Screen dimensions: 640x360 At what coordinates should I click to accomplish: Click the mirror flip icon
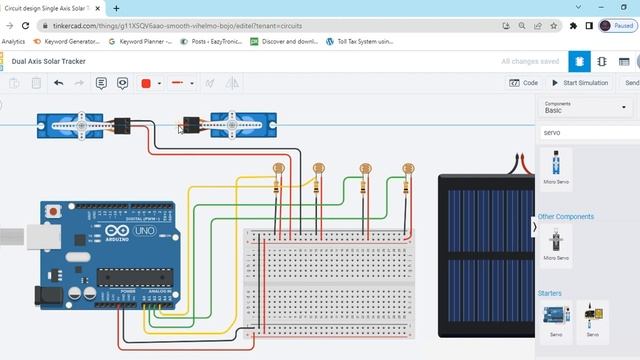(232, 83)
